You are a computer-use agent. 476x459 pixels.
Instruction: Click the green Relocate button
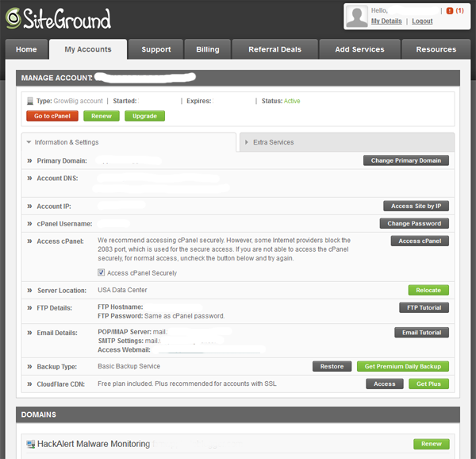click(x=428, y=290)
